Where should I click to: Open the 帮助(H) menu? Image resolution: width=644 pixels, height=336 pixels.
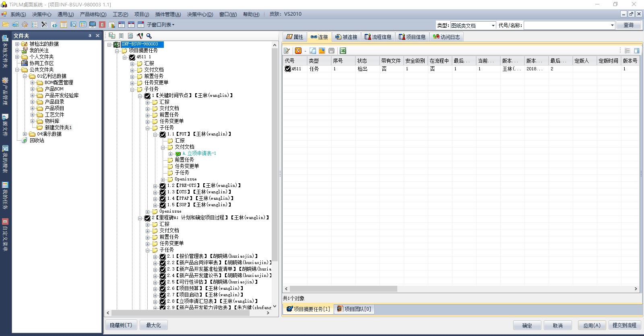click(251, 14)
